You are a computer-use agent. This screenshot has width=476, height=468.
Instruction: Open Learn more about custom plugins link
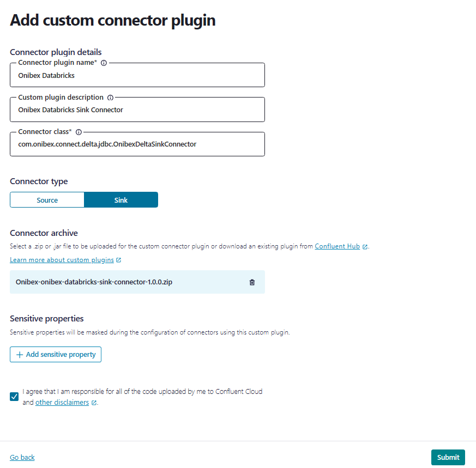click(62, 260)
